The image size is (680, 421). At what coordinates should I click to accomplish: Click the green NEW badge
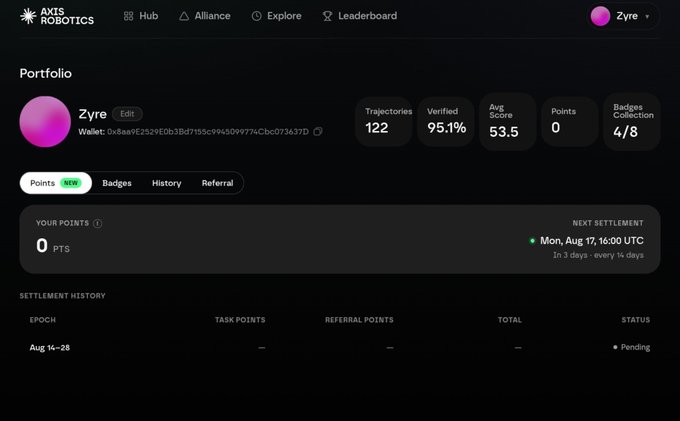(x=71, y=183)
